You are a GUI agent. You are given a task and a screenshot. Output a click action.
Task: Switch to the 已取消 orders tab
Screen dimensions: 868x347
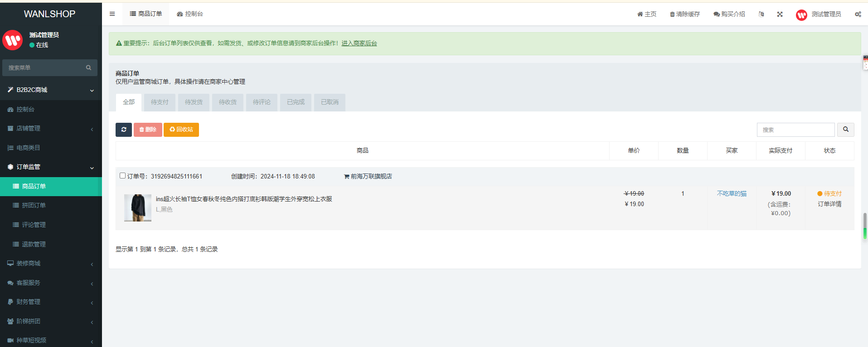[330, 102]
